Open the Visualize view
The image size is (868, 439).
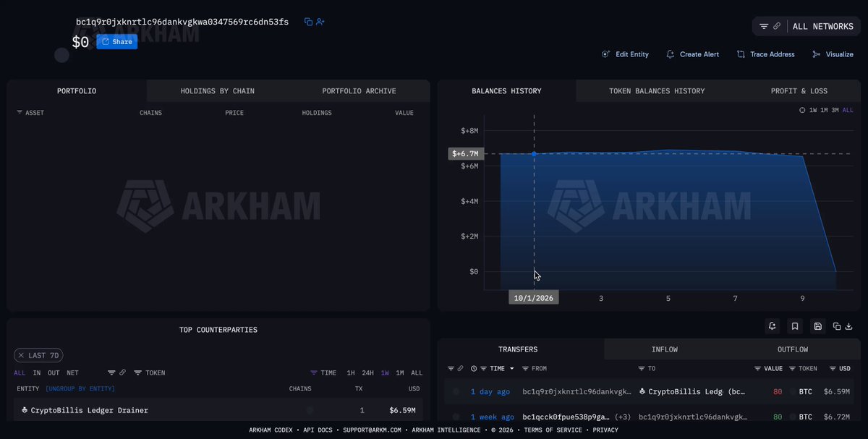click(833, 54)
